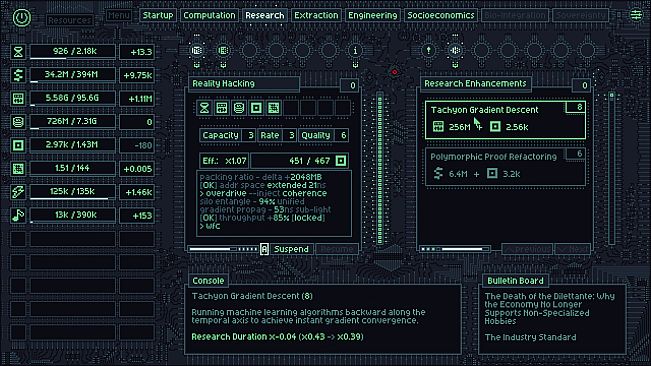The width and height of the screenshot is (651, 366).
Task: Click the resource icon beside 1.51 / 144
Action: [18, 169]
